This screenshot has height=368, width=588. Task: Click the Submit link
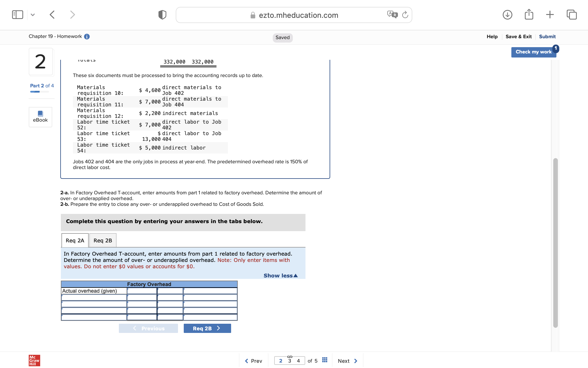(x=547, y=37)
